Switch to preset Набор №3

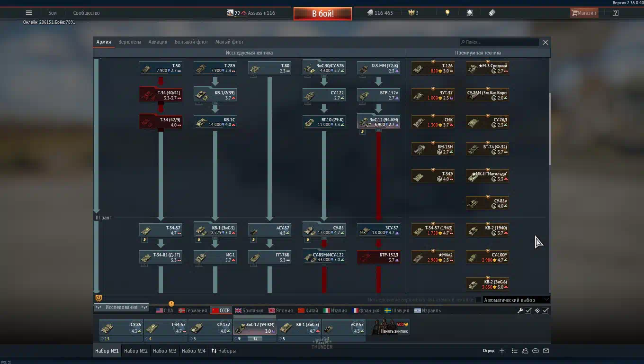[x=165, y=351]
